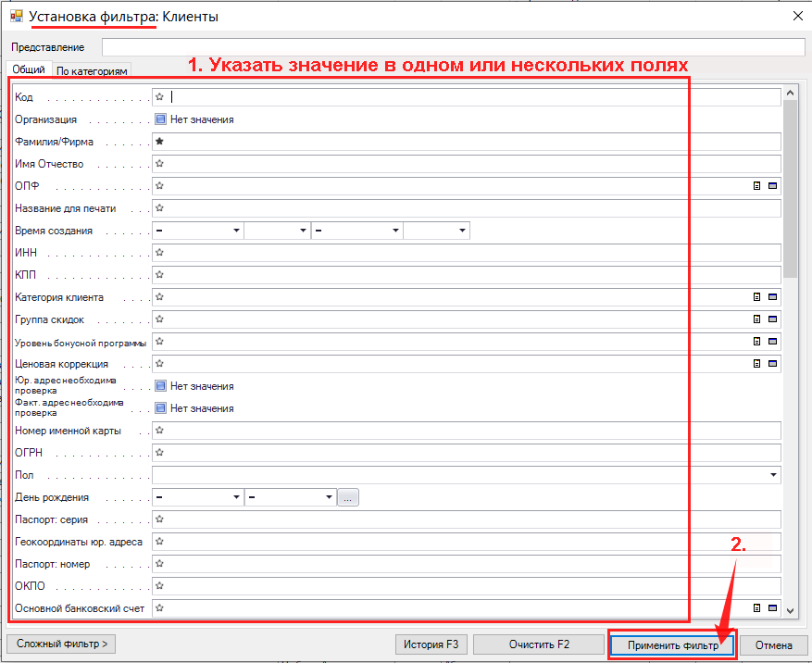Click the window icon in Категория клиента row
Viewport: 812px width, 663px height.
point(772,297)
